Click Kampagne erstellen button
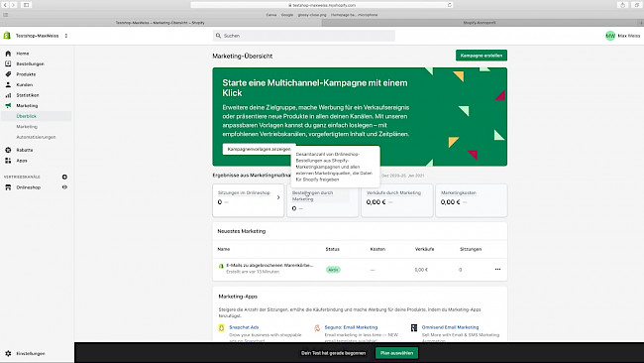644x363 pixels. 482,56
